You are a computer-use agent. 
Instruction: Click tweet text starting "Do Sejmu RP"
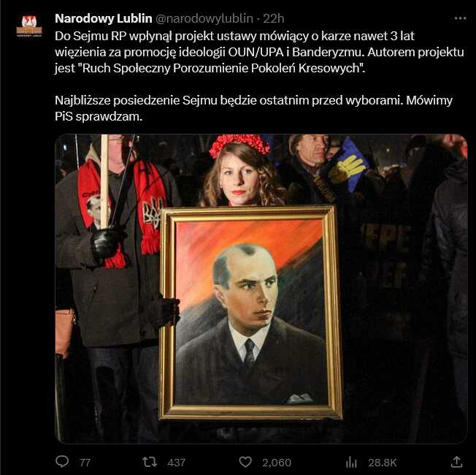259,52
